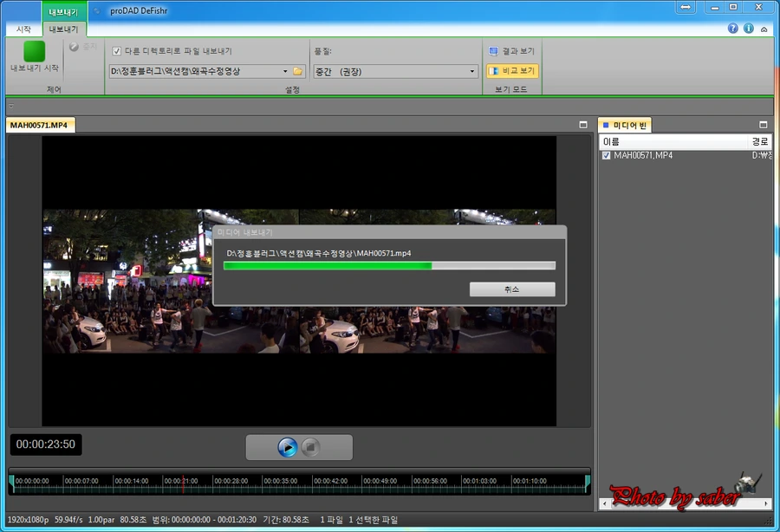The height and width of the screenshot is (532, 780).
Task: Open the blue help question-mark icon
Action: [x=732, y=29]
